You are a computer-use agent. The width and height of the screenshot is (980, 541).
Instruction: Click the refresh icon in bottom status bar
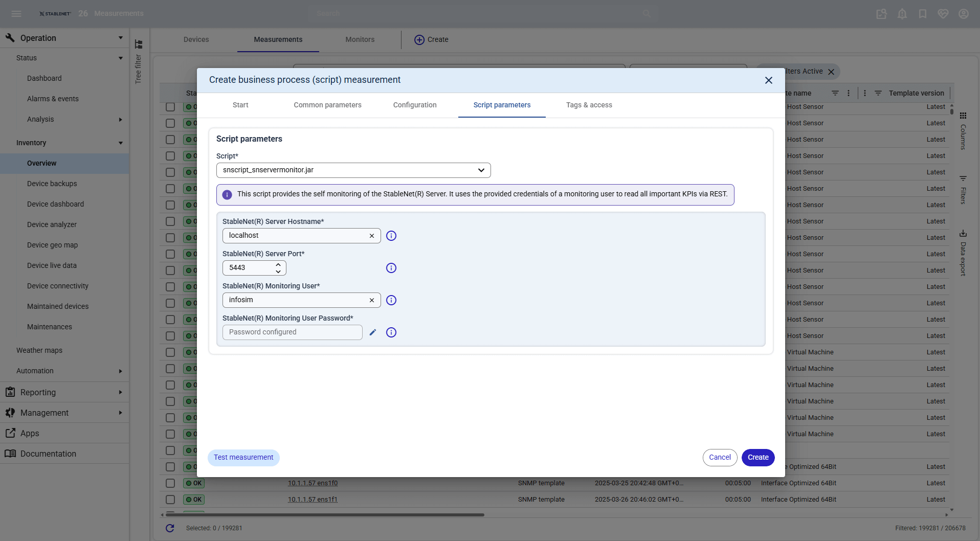point(170,528)
